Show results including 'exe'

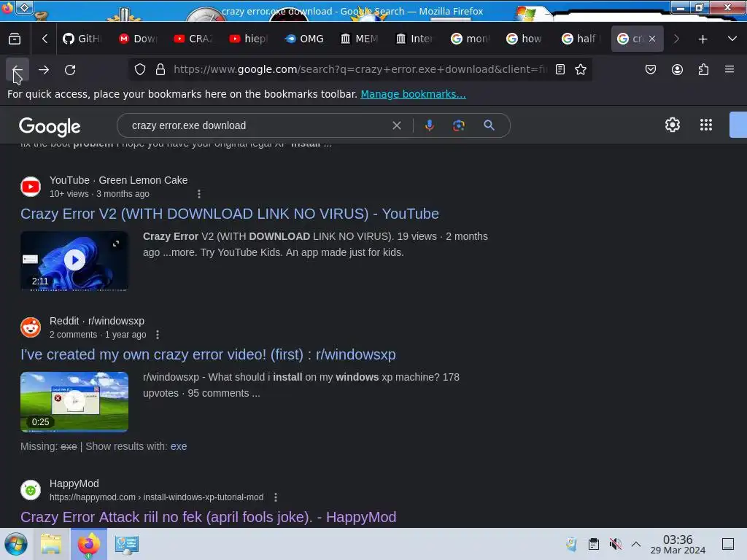pos(179,446)
